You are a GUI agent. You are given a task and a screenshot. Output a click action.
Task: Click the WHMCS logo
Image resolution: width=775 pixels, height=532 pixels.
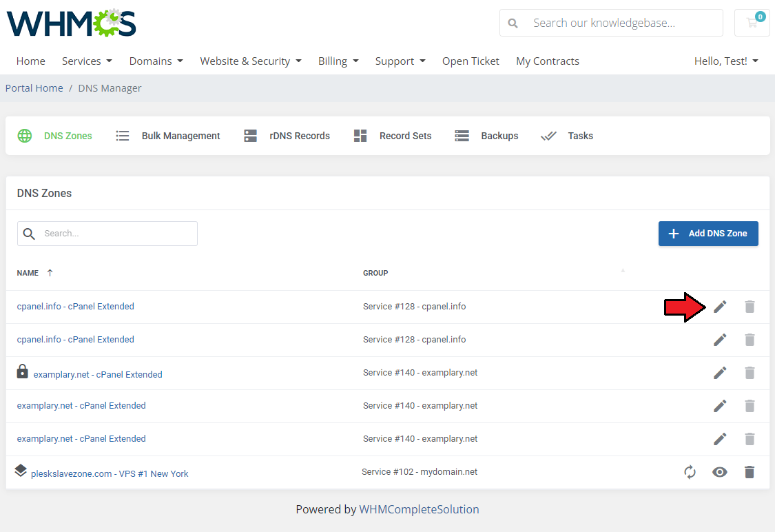coord(71,23)
